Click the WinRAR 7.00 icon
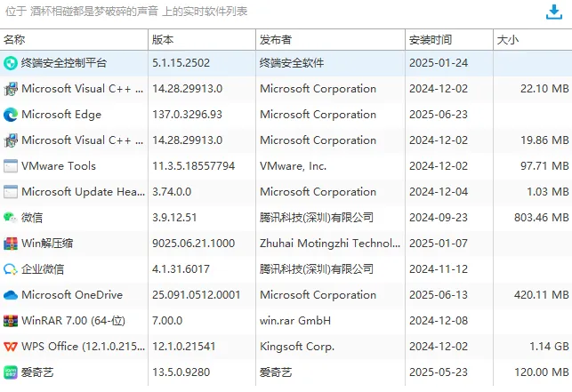Image resolution: width=572 pixels, height=392 pixels. click(11, 321)
